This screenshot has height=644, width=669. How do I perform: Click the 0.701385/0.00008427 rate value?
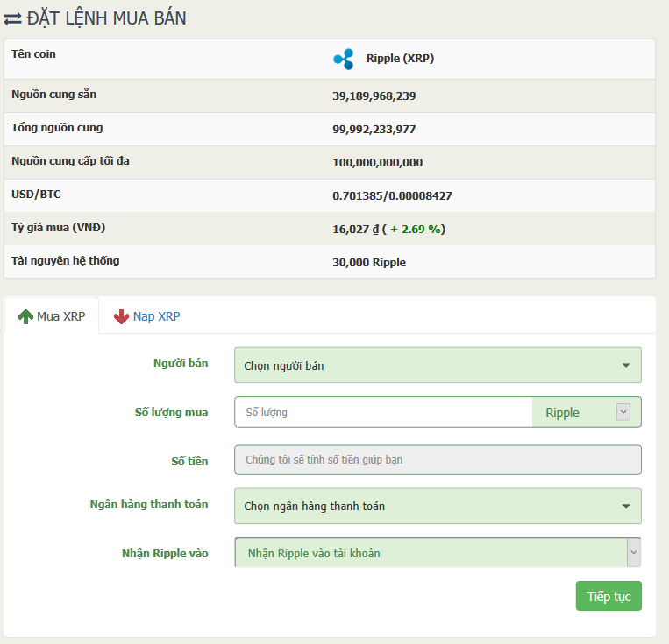point(392,195)
